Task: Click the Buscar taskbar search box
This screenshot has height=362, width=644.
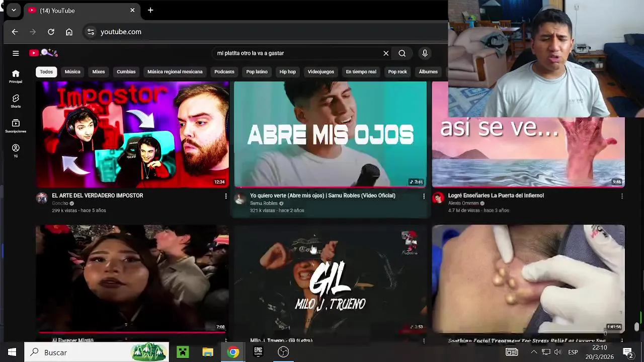Action: click(97, 352)
